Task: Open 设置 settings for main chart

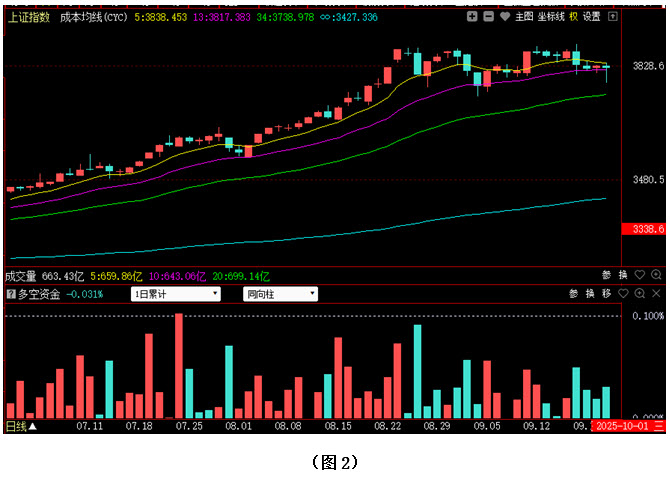Action: (x=591, y=17)
